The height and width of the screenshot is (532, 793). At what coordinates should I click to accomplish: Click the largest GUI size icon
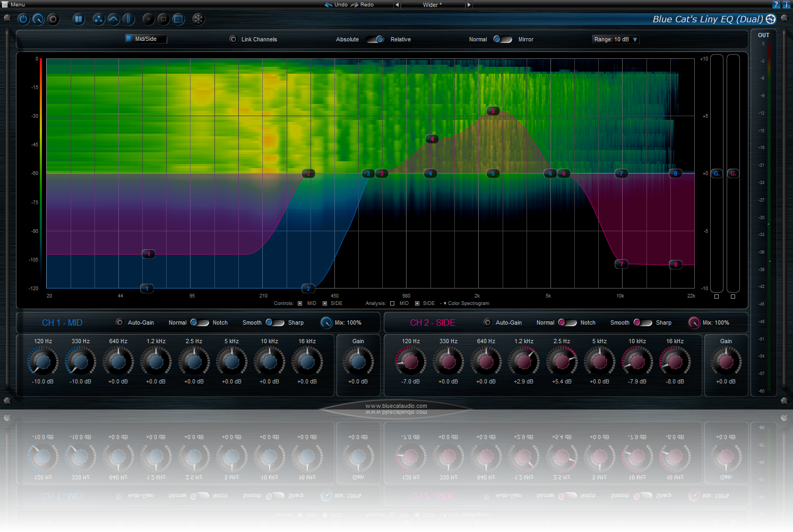pyautogui.click(x=178, y=19)
